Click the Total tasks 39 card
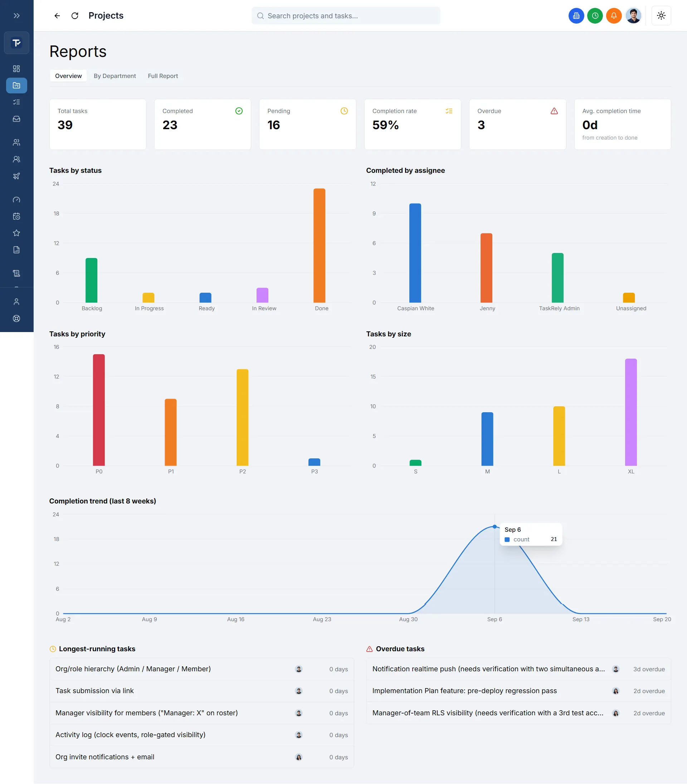The image size is (687, 784). coord(98,124)
